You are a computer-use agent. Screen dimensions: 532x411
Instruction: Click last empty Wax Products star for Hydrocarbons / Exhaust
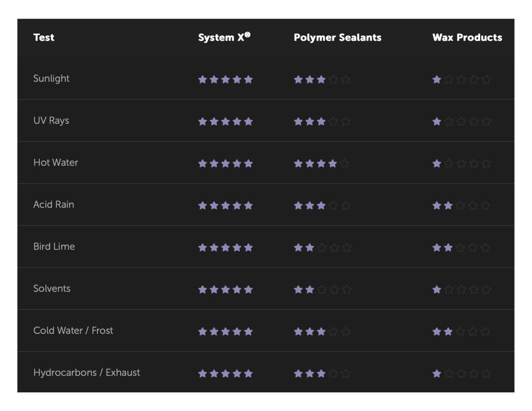(486, 373)
